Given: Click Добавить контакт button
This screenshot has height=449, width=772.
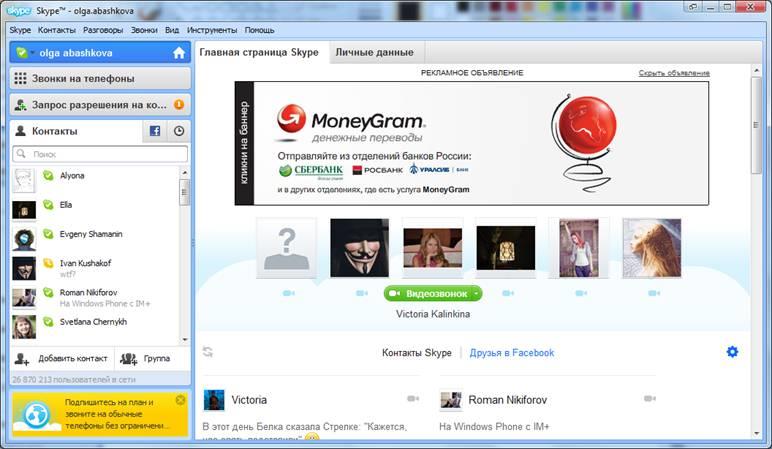Looking at the screenshot, I should tap(62, 358).
